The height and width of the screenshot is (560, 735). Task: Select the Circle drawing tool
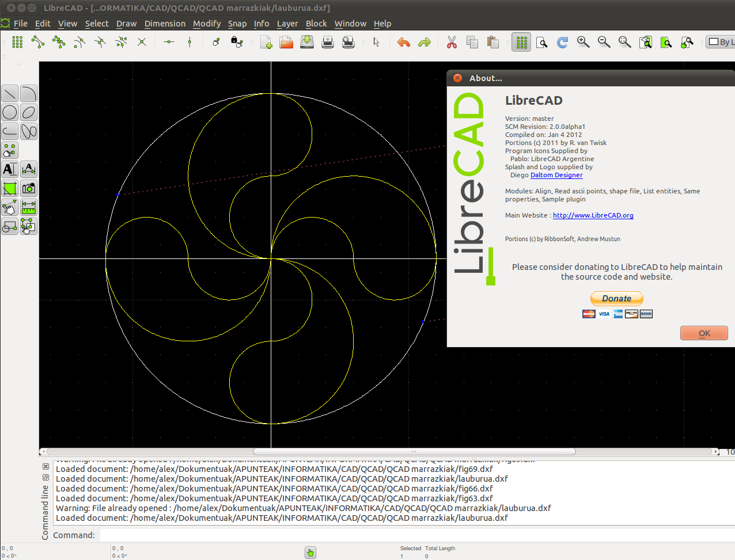[x=10, y=112]
